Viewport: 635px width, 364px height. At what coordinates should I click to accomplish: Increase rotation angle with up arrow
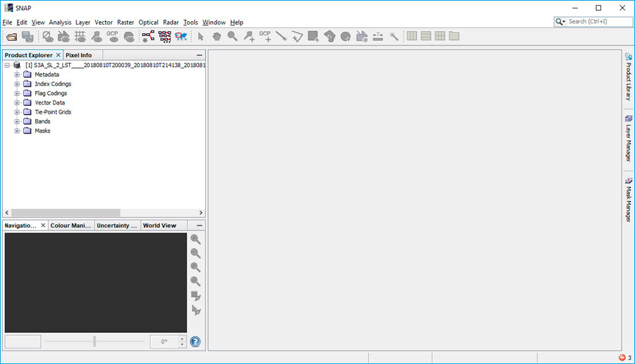pyautogui.click(x=182, y=339)
